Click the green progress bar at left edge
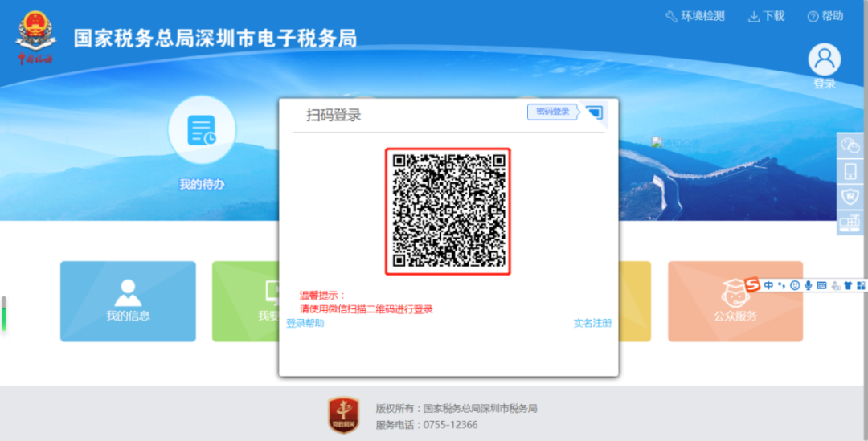 click(4, 314)
